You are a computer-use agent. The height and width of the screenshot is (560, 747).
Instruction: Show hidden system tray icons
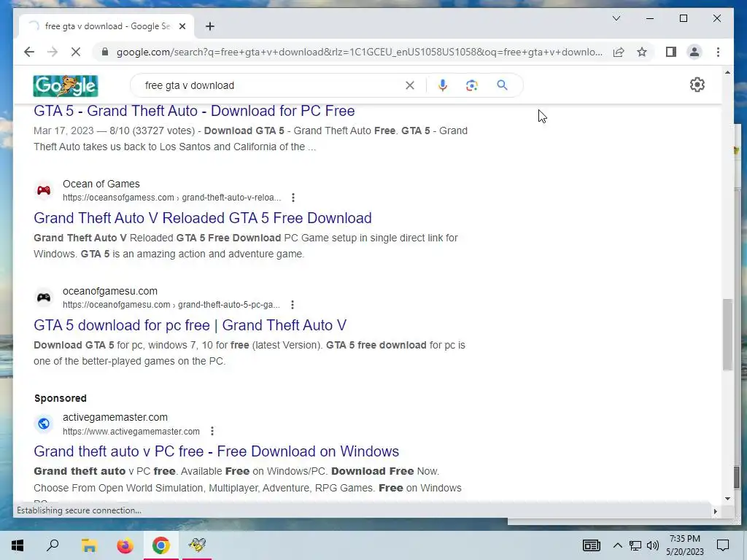[617, 545]
